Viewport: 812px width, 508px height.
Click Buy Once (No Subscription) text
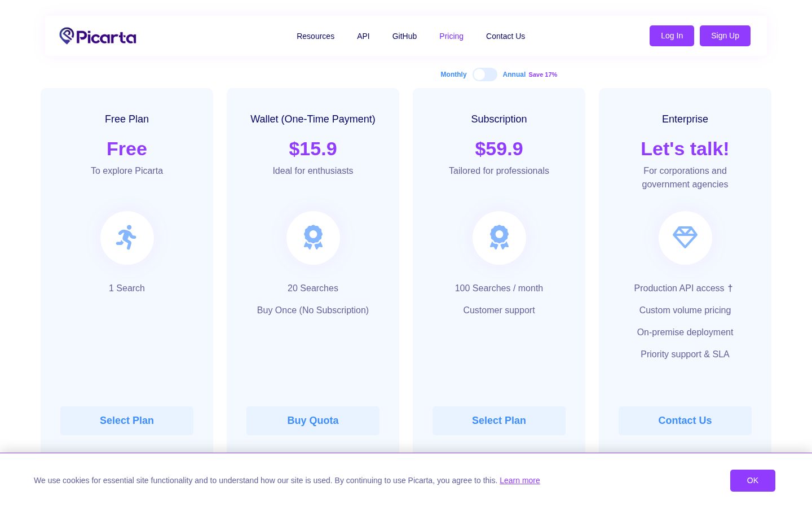pos(313,310)
